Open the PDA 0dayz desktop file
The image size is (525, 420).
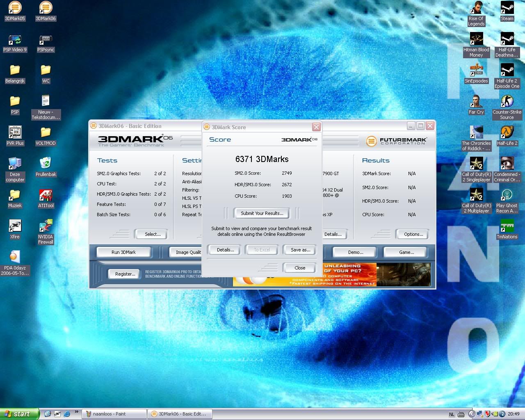click(x=15, y=263)
